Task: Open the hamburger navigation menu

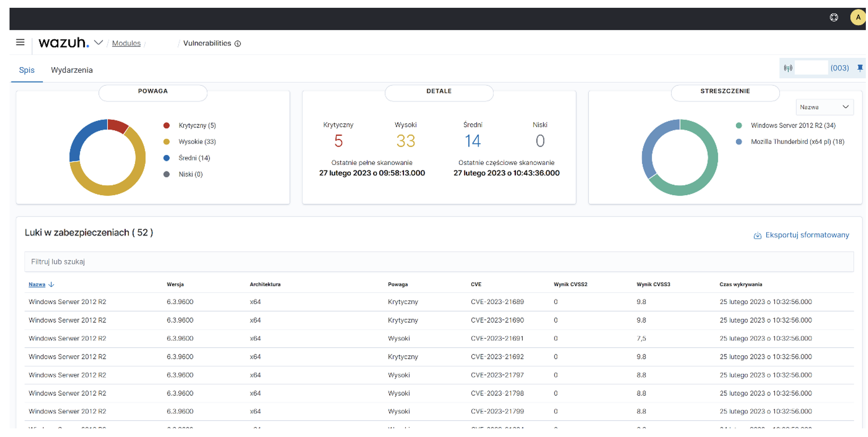Action: coord(20,42)
